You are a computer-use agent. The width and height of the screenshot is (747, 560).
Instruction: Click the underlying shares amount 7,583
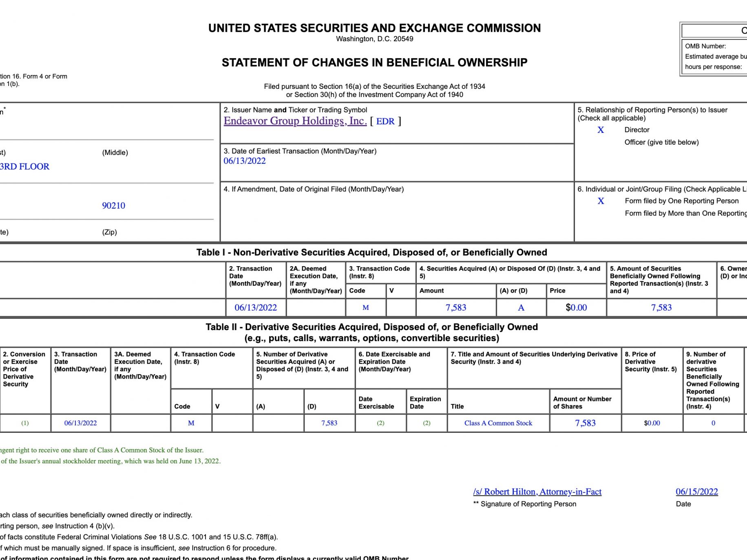coord(585,423)
